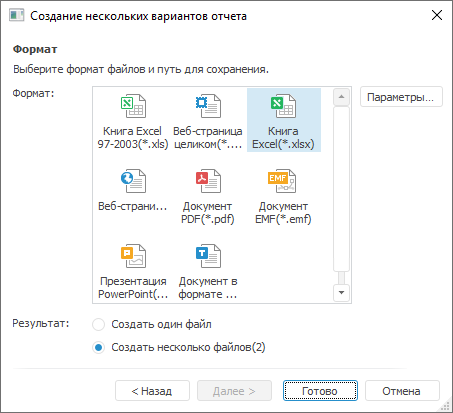453x413 pixels.
Task: Choose the EMF document format icon
Action: 282,181
